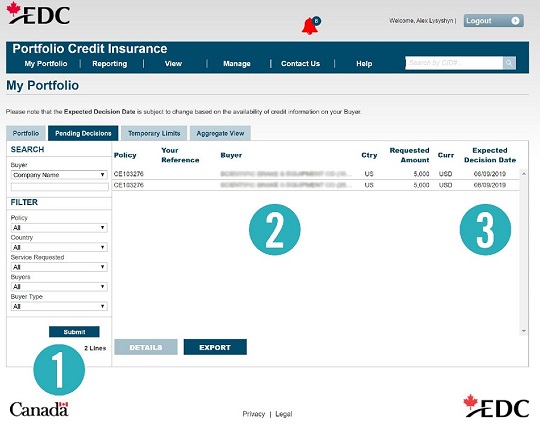
Task: Click the footer EDC logo
Action: pyautogui.click(x=496, y=406)
